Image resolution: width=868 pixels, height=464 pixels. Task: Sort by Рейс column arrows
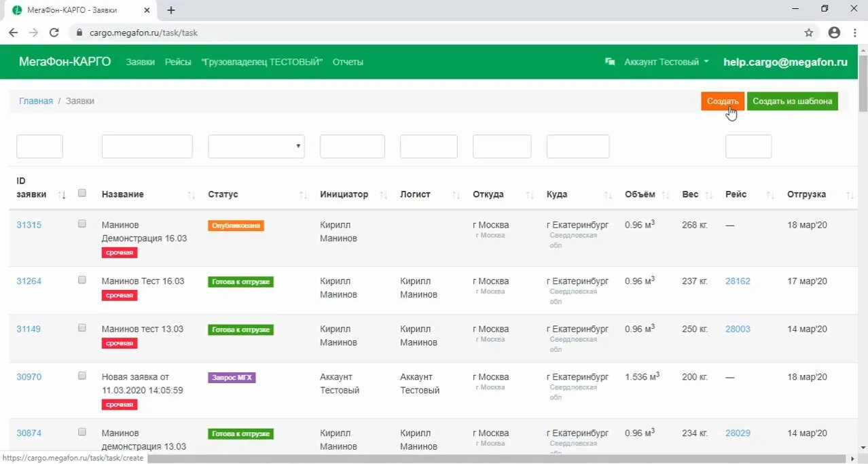click(x=770, y=195)
